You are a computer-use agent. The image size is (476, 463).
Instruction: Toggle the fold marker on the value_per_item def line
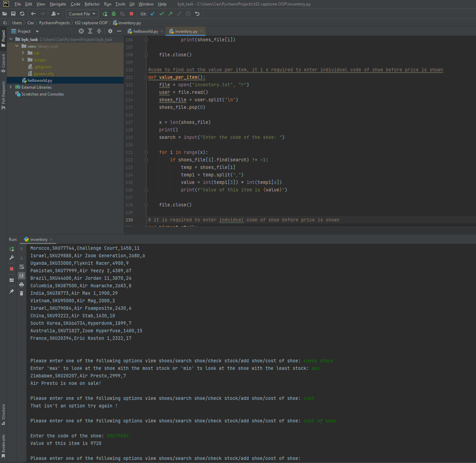tap(146, 77)
